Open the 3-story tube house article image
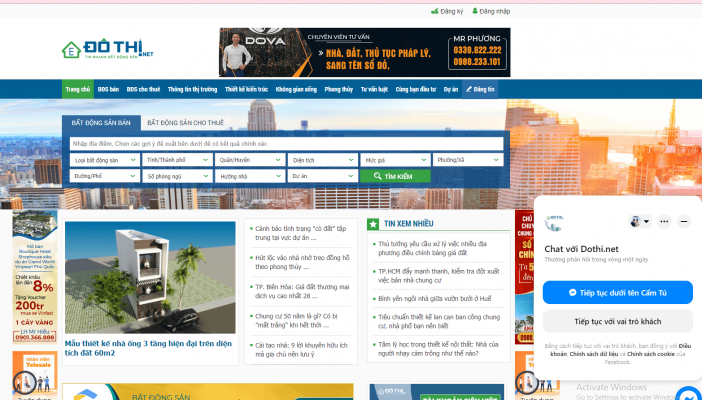The width and height of the screenshot is (702, 400). pos(149,279)
